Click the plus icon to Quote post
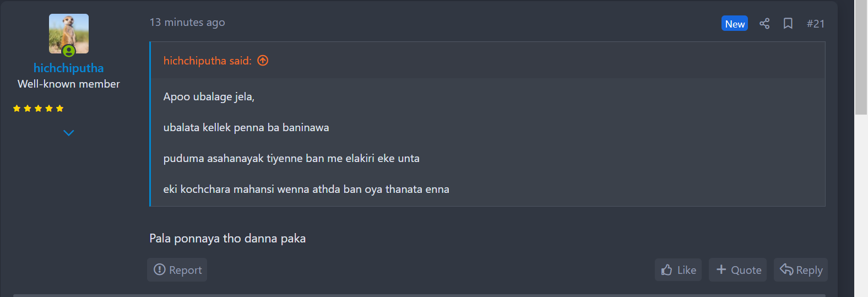Screen dimensions: 868x297 pyautogui.click(x=721, y=269)
